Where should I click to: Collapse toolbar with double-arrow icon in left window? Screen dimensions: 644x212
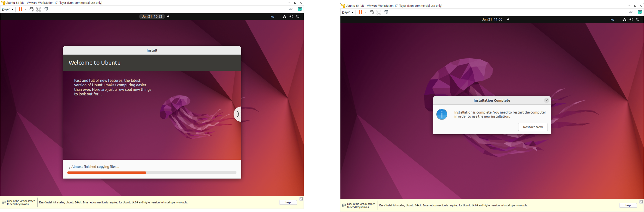click(291, 9)
